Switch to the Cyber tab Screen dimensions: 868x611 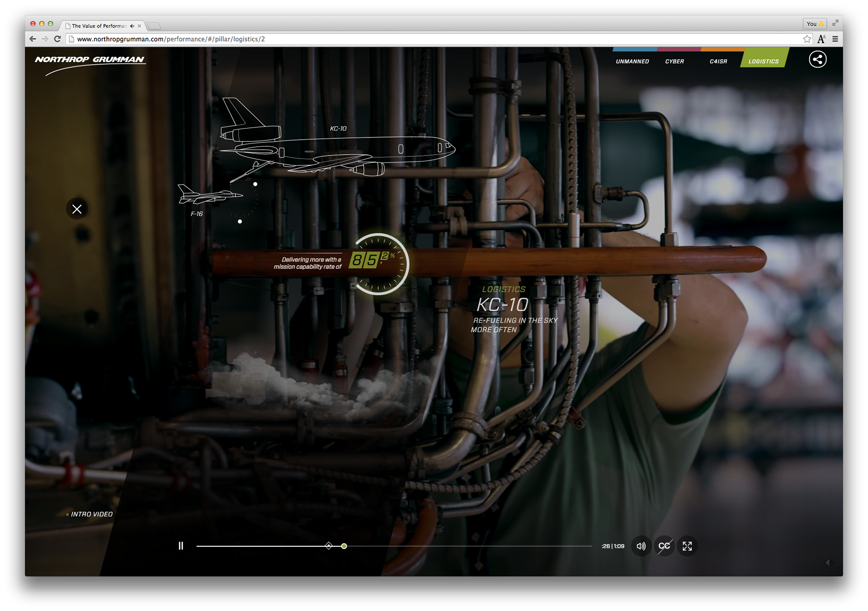pyautogui.click(x=674, y=61)
